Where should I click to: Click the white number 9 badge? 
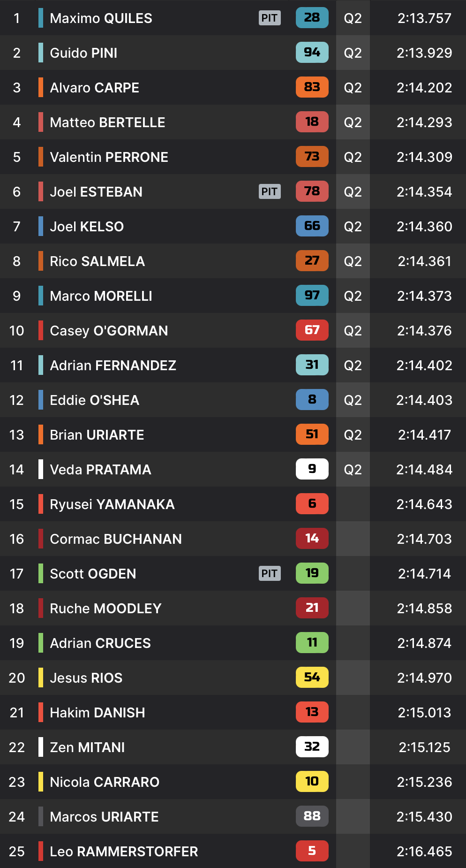[x=312, y=469]
